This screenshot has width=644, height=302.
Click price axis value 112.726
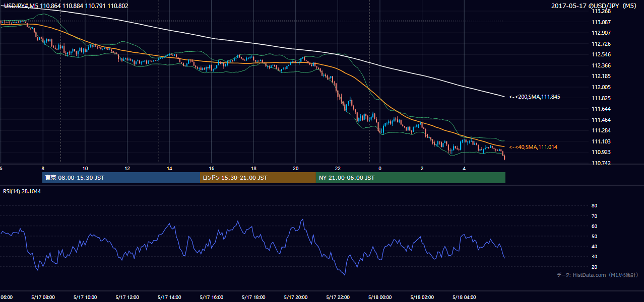pyautogui.click(x=601, y=44)
